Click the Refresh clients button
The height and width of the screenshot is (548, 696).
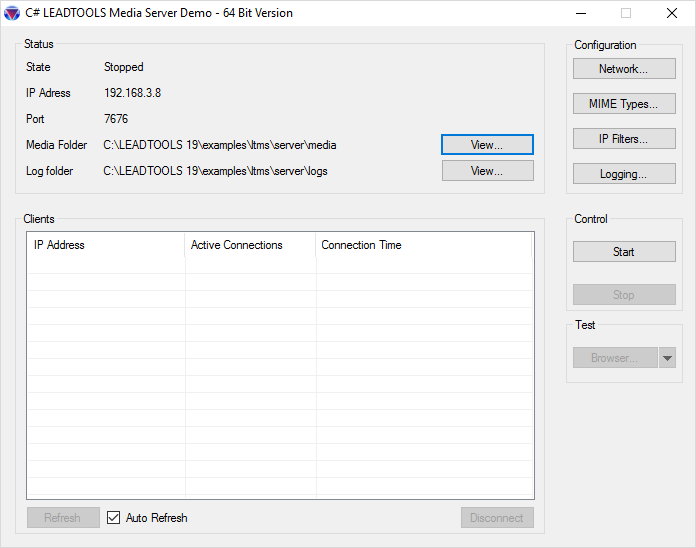point(63,518)
